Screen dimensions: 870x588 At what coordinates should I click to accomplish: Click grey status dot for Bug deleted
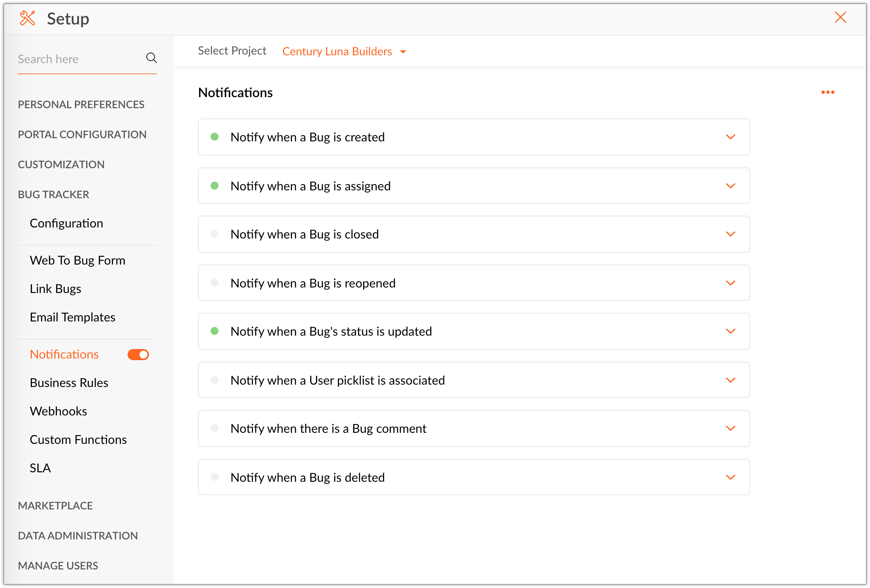pyautogui.click(x=215, y=477)
